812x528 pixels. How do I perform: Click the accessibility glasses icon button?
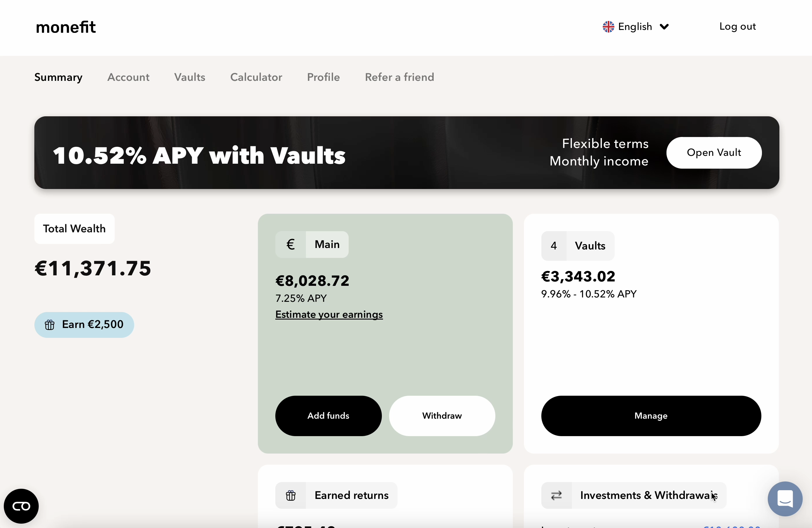click(21, 506)
